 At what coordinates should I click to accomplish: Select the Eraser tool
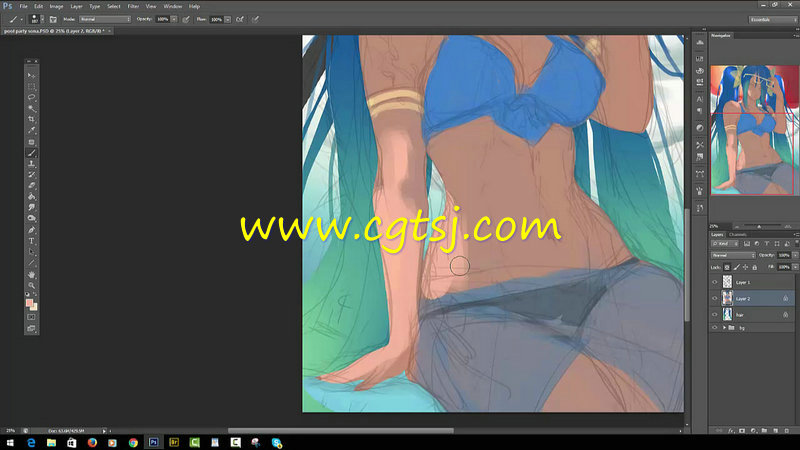[x=31, y=186]
